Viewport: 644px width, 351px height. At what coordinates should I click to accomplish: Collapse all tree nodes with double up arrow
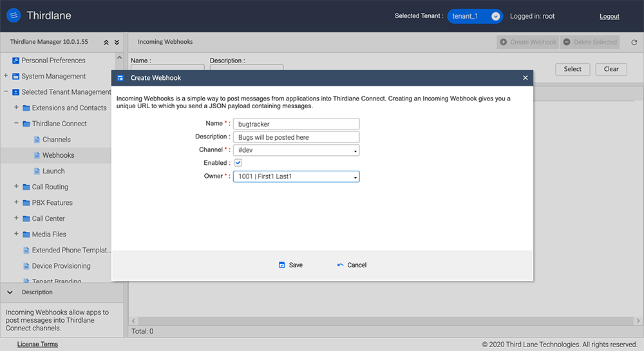(106, 43)
